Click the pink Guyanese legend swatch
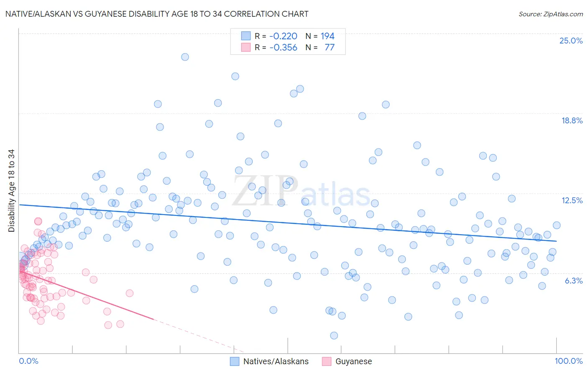The height and width of the screenshot is (373, 588). tap(327, 361)
